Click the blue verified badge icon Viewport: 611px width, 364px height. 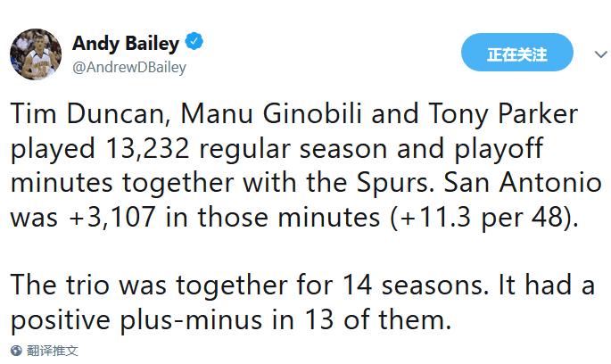(195, 43)
